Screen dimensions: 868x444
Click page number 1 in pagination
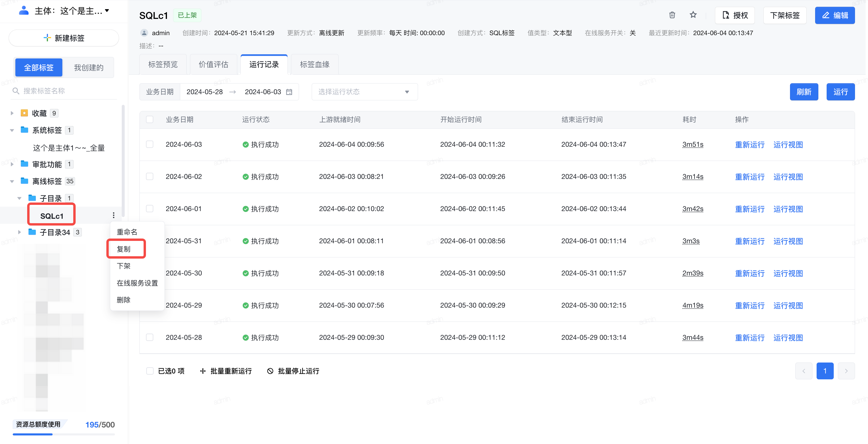point(825,371)
